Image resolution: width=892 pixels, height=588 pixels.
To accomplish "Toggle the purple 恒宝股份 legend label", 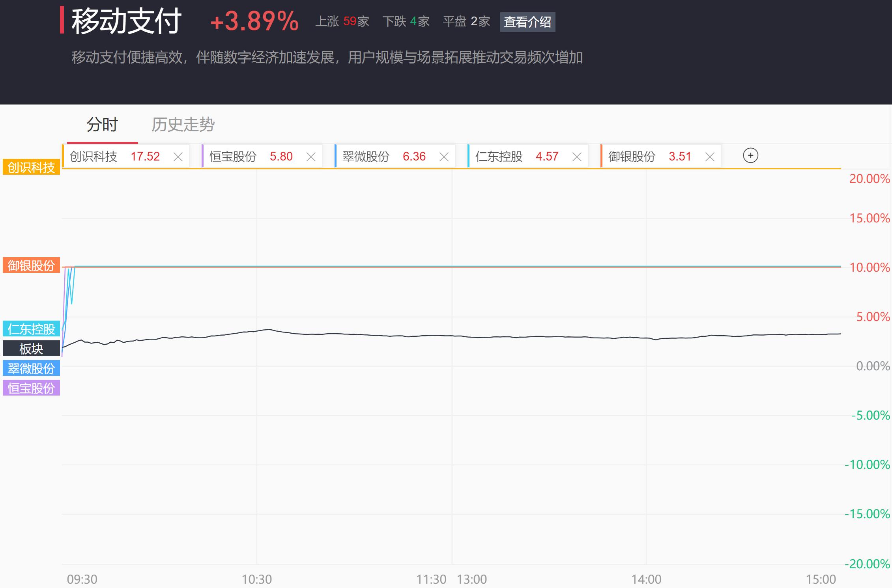I will coord(31,388).
